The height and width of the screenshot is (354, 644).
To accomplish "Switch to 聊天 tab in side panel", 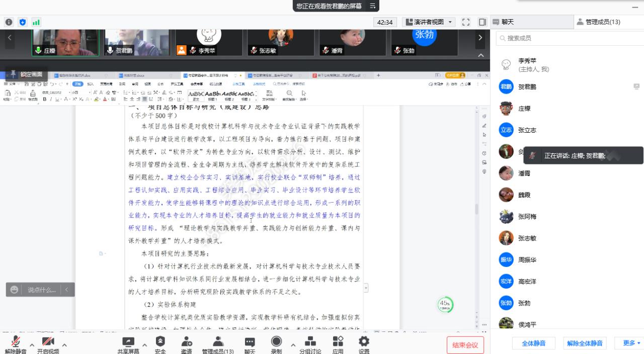I will [x=532, y=22].
